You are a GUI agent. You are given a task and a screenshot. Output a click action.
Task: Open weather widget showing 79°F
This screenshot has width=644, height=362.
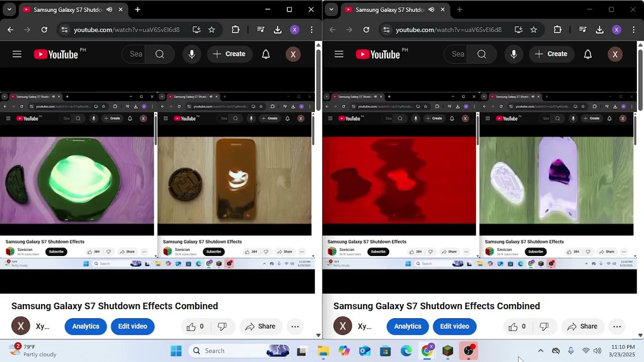tap(33, 350)
